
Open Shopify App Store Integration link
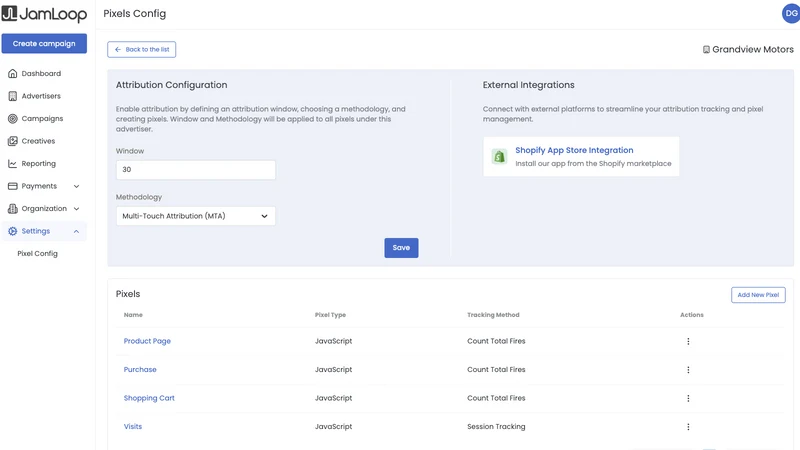(574, 150)
